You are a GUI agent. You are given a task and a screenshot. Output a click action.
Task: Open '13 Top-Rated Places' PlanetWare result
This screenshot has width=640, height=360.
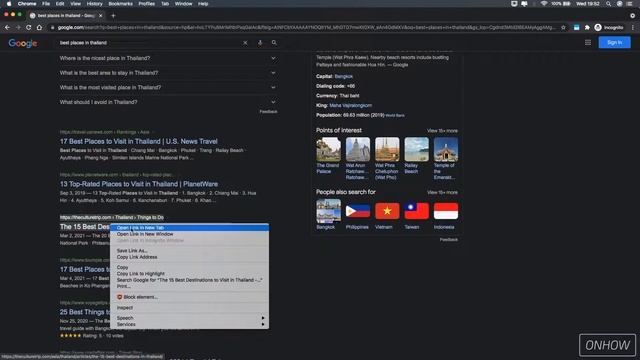(x=139, y=184)
